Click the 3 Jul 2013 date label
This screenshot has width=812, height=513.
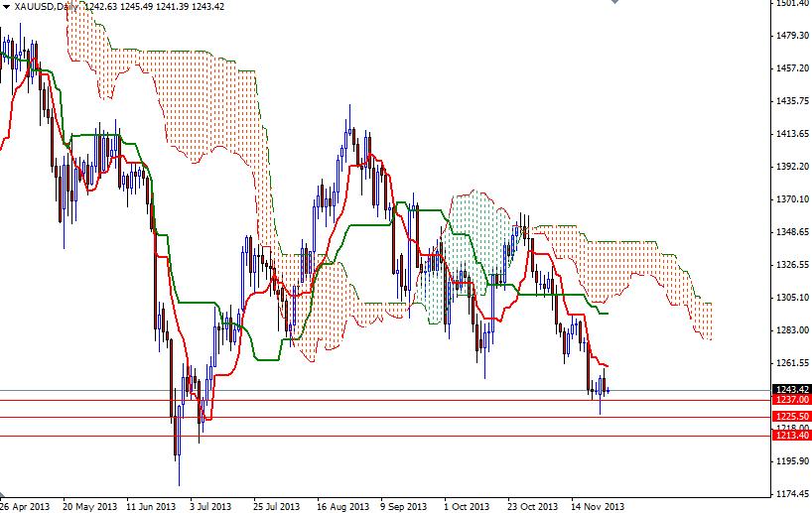coord(210,506)
